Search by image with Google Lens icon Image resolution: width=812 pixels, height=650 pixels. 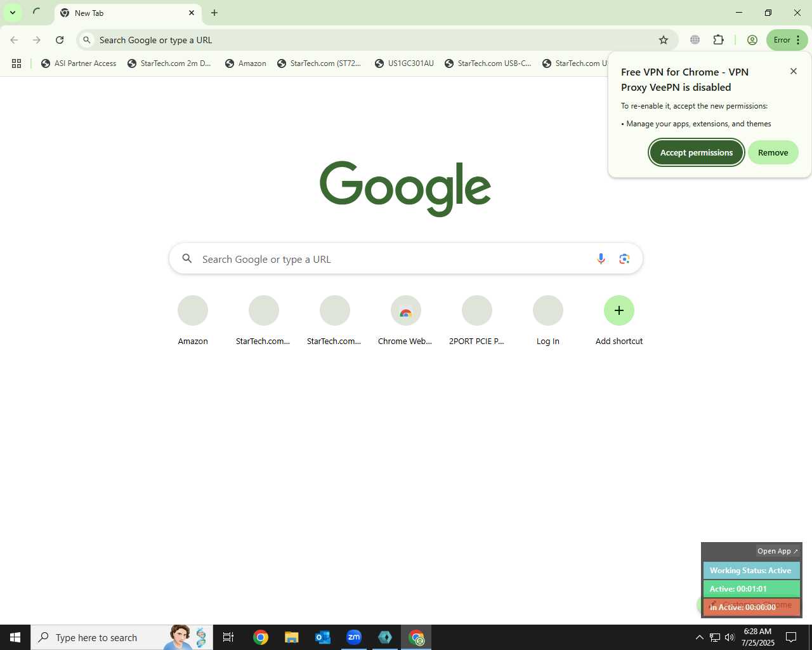coord(625,259)
